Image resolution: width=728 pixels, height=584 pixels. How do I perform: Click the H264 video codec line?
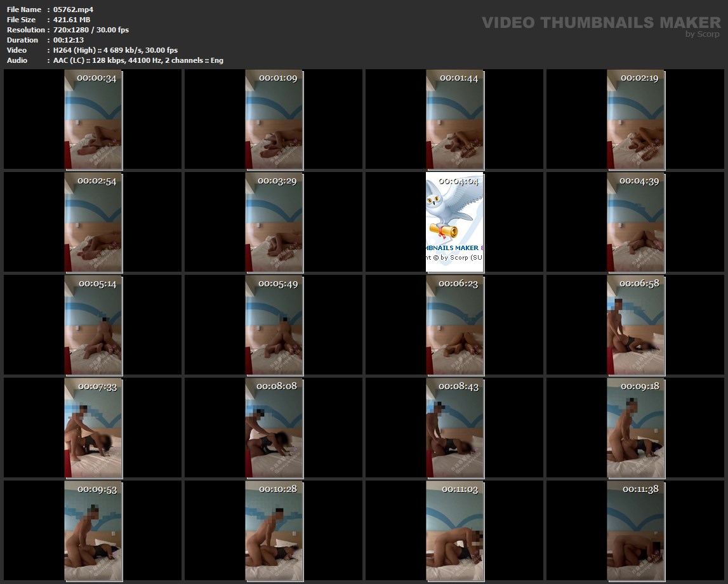115,50
